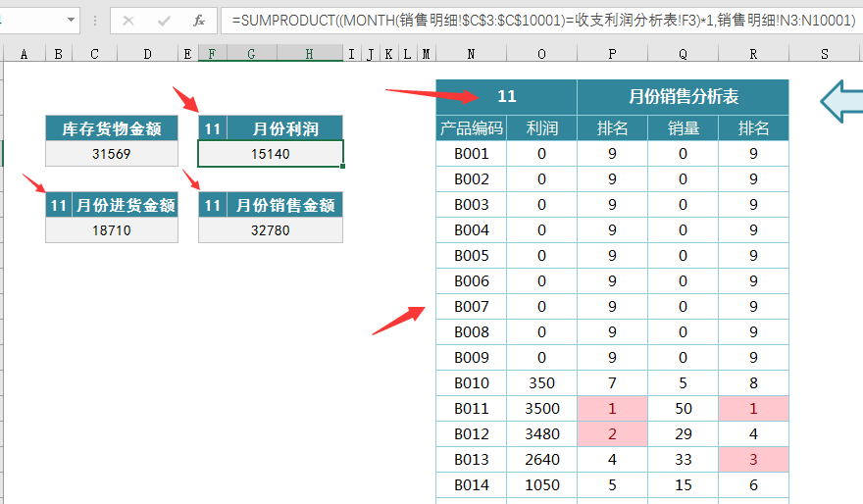Open the Name Box dropdown arrow

pos(71,20)
